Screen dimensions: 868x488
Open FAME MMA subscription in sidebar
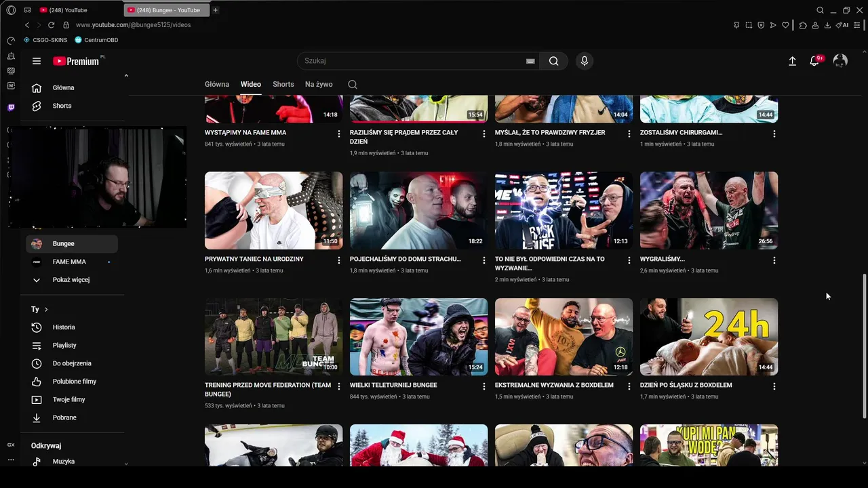pyautogui.click(x=72, y=262)
